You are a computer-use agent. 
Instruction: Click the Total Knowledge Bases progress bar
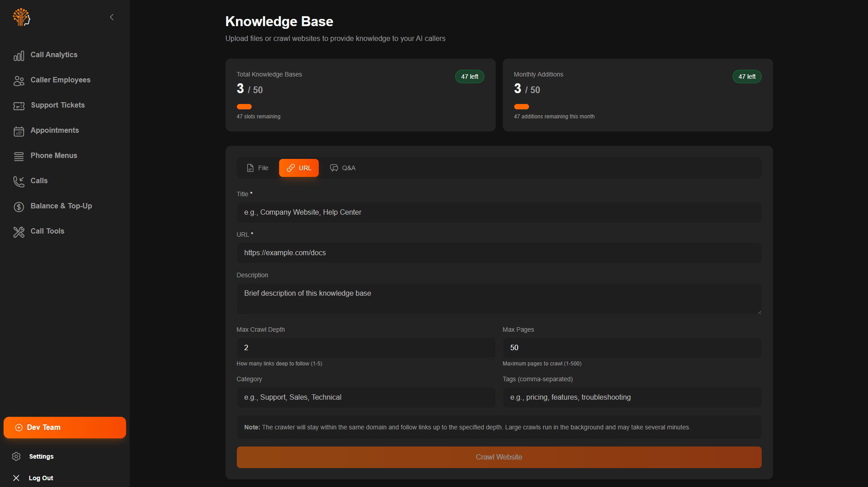244,107
